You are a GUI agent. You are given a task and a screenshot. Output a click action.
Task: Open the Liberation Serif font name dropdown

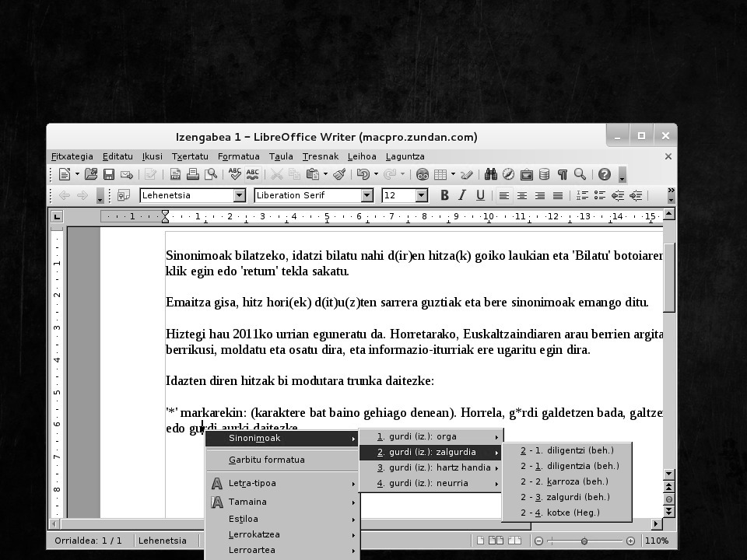[x=366, y=196]
